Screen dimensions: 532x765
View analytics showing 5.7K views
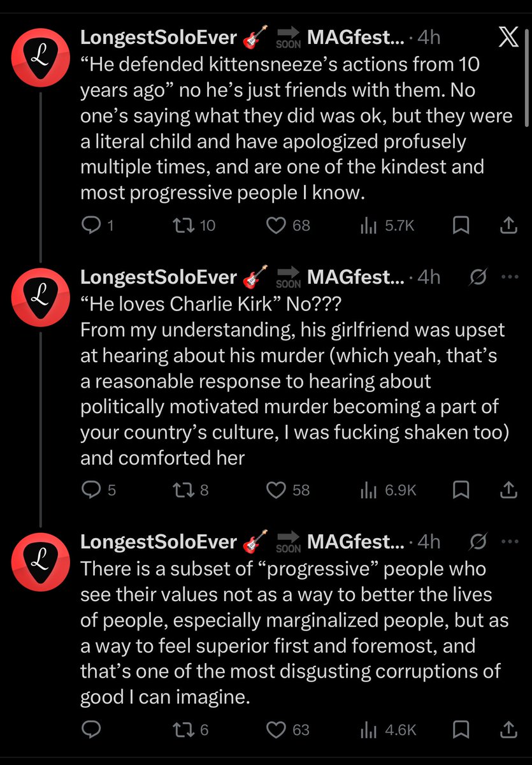387,225
